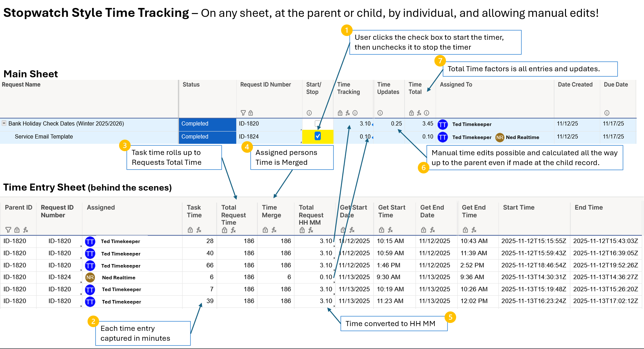The height and width of the screenshot is (349, 644).
Task: Click lock icon in Time Total column header
Action: 411,113
